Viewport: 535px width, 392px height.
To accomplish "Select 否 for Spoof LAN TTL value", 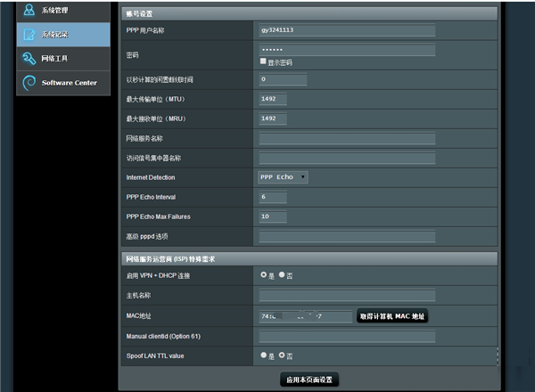I will click(x=282, y=355).
